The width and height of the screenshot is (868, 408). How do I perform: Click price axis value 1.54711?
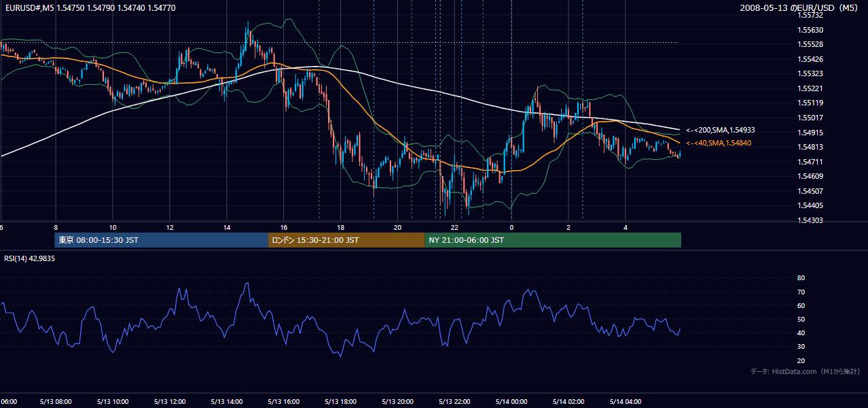click(x=811, y=162)
